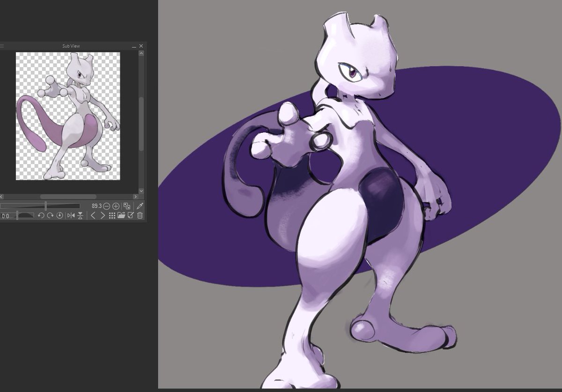Screen dimensions: 562x392
Task: Click the Sub View horizontal scrollbar thumb
Action: point(68,197)
